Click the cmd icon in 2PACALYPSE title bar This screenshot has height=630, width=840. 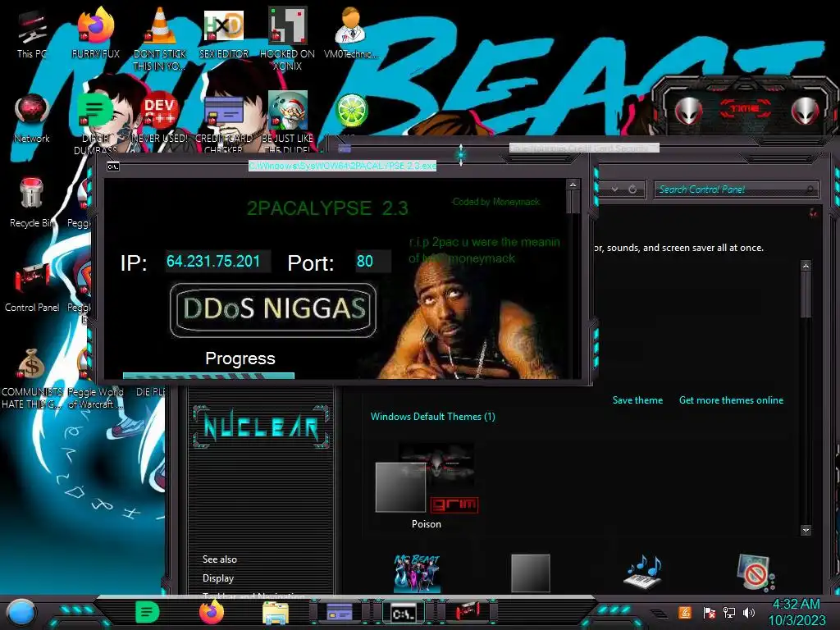tap(112, 167)
